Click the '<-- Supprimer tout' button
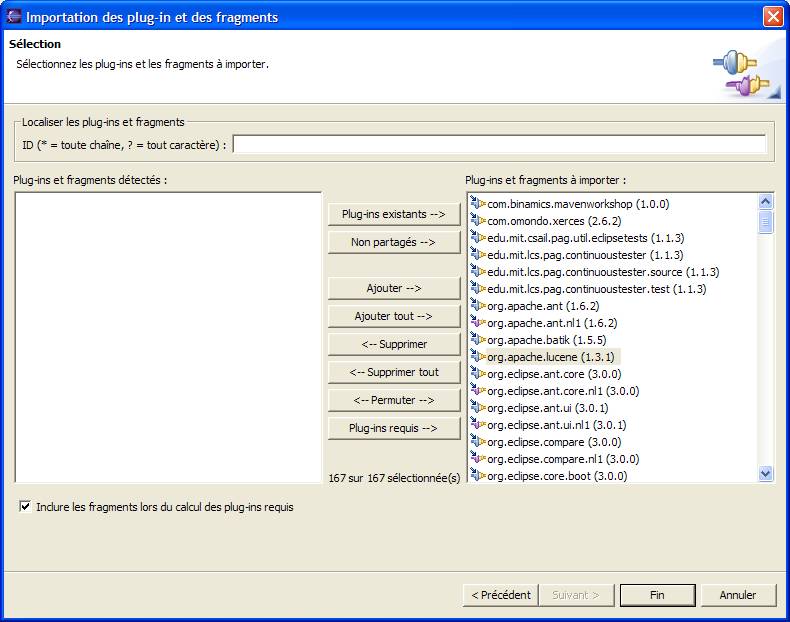 pyautogui.click(x=394, y=372)
